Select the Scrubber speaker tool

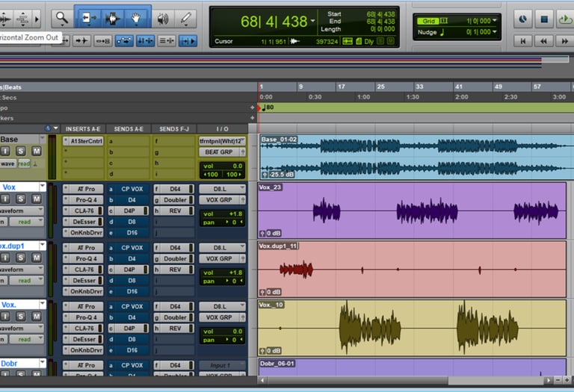(163, 18)
